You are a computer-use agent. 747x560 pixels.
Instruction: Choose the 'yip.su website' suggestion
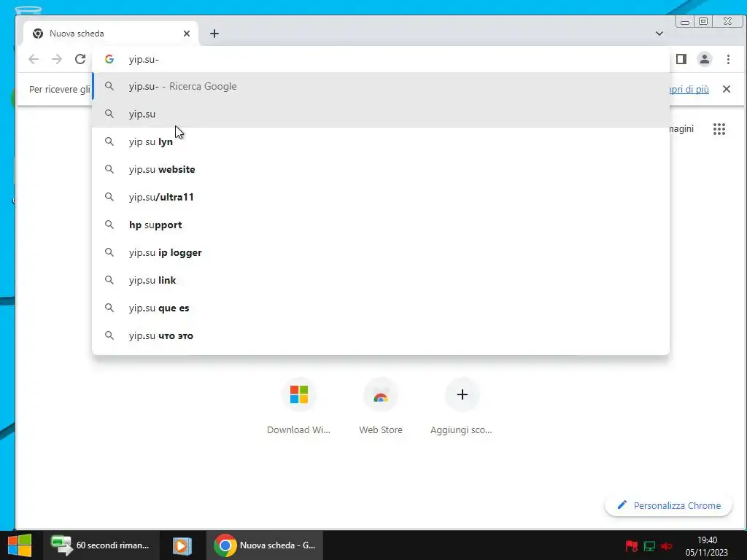click(381, 169)
